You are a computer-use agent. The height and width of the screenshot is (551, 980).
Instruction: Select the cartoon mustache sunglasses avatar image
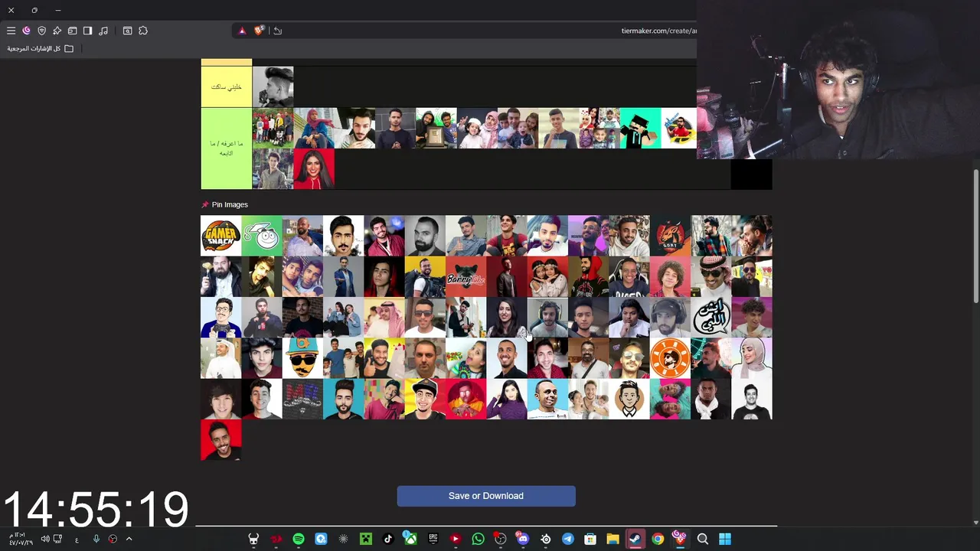[x=302, y=358]
